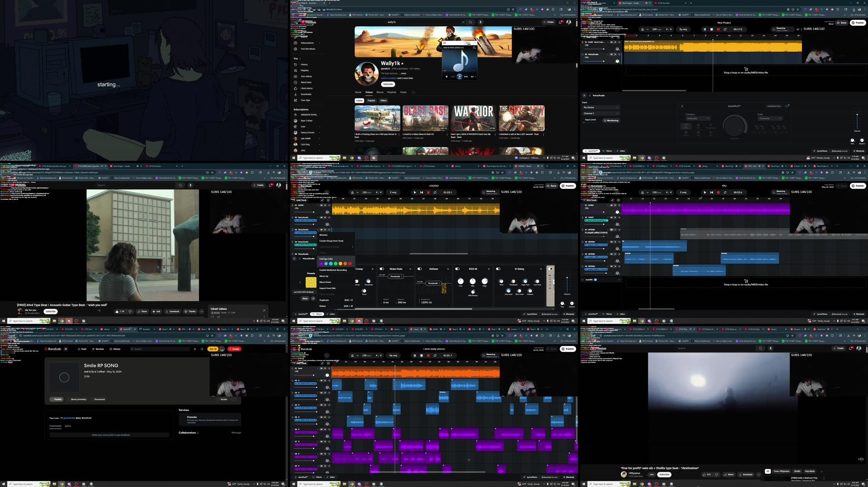The image size is (868, 487).
Task: Open Your clips in the YouTube sidebar
Action: [305, 100]
